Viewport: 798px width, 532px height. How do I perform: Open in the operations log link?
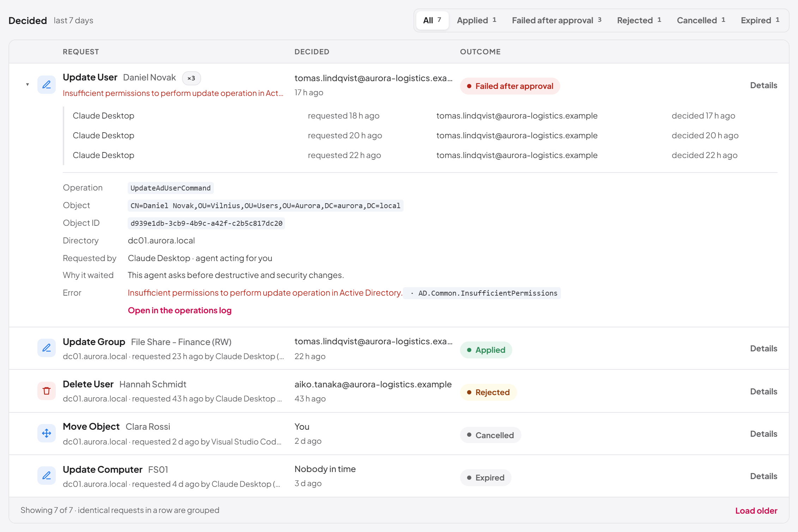point(180,310)
